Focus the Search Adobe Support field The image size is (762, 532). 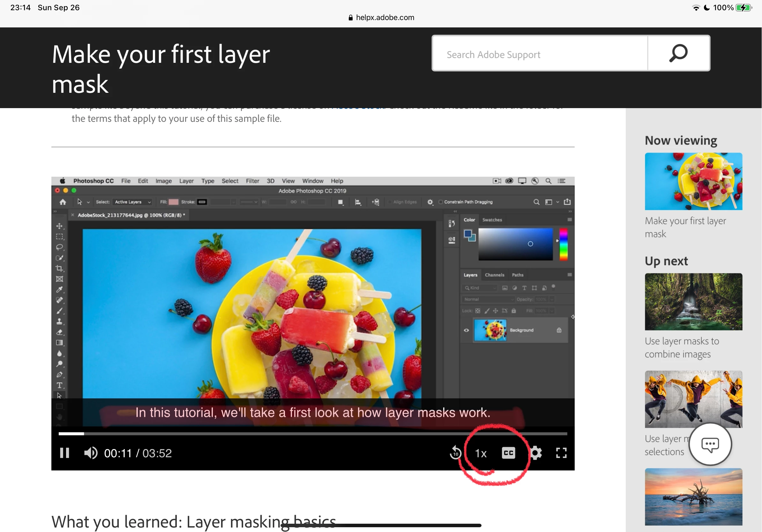pyautogui.click(x=540, y=55)
